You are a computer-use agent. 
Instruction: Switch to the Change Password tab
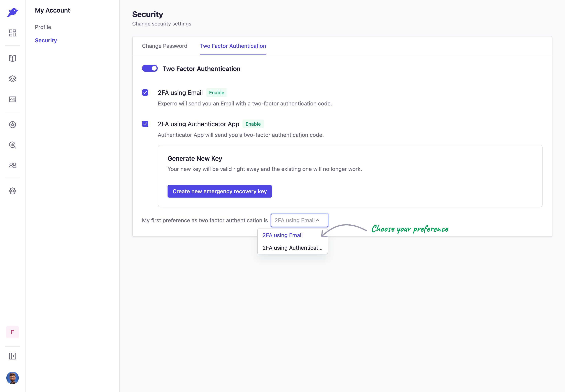coord(164,46)
